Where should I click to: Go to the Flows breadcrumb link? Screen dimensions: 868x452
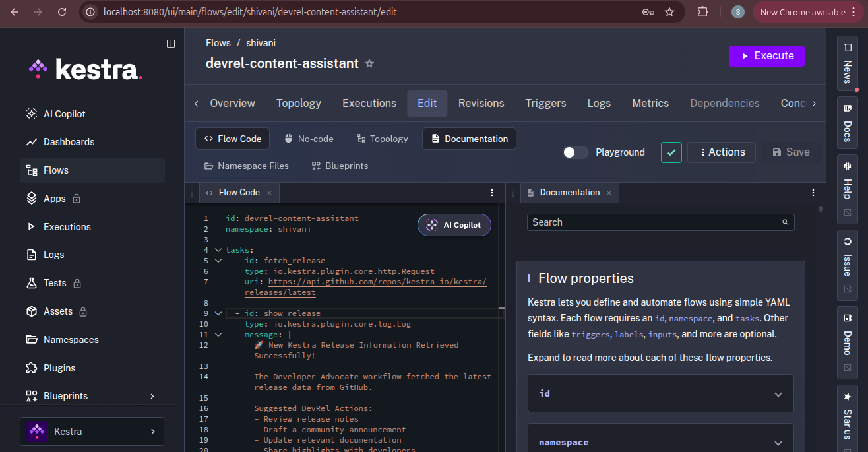pyautogui.click(x=218, y=43)
